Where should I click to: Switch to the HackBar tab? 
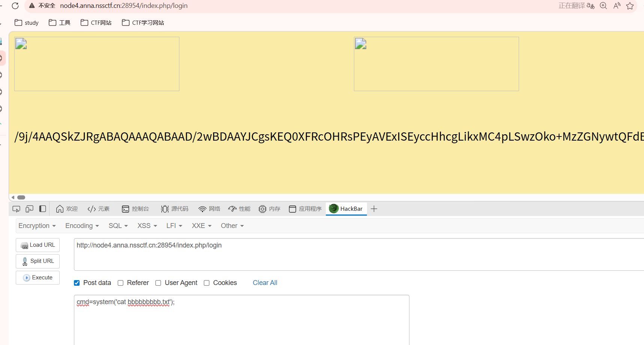pyautogui.click(x=346, y=209)
